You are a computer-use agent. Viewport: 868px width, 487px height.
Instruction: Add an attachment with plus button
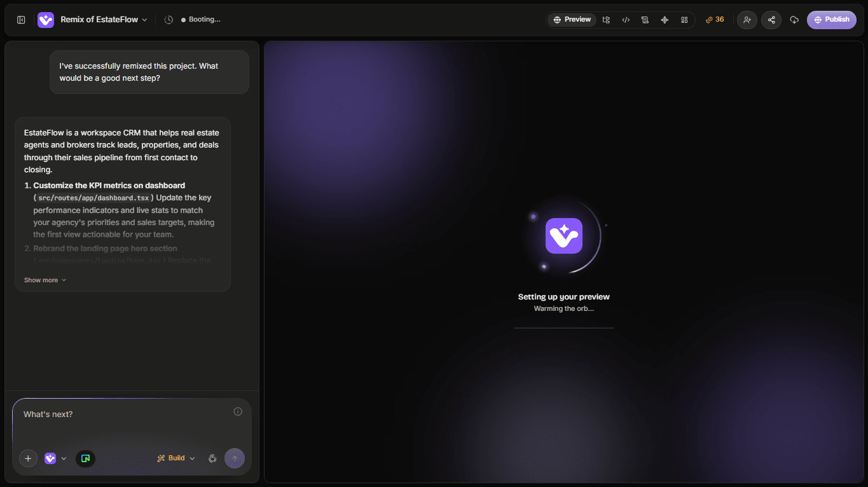click(28, 458)
